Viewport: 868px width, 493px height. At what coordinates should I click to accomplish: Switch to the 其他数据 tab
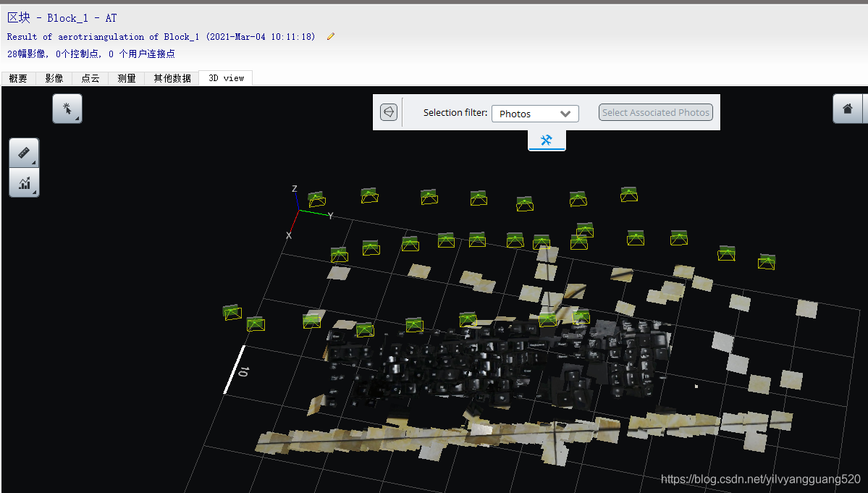pos(172,78)
